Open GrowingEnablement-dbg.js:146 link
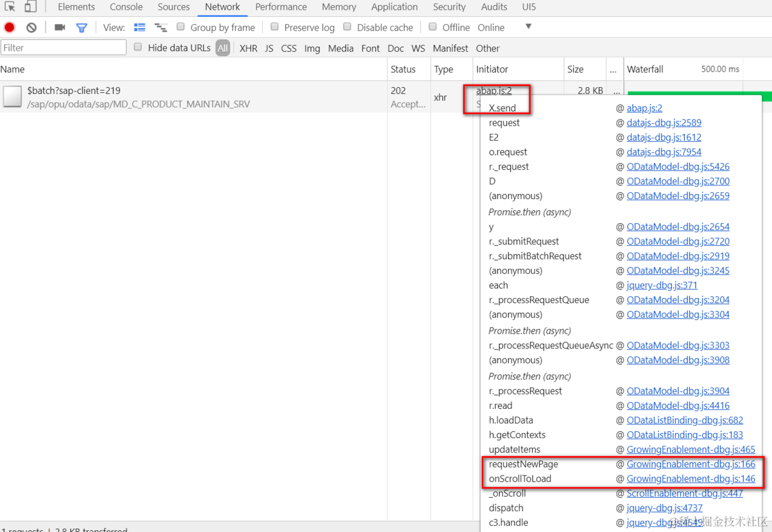This screenshot has width=772, height=532. click(691, 478)
